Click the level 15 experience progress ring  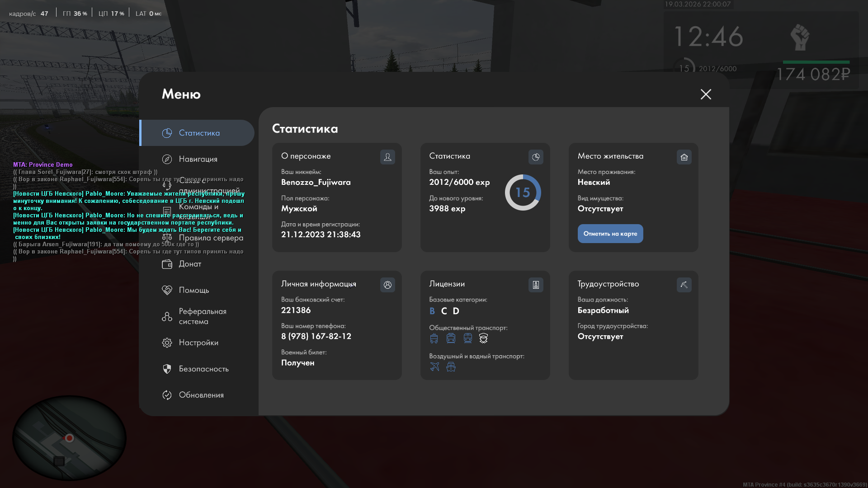523,192
